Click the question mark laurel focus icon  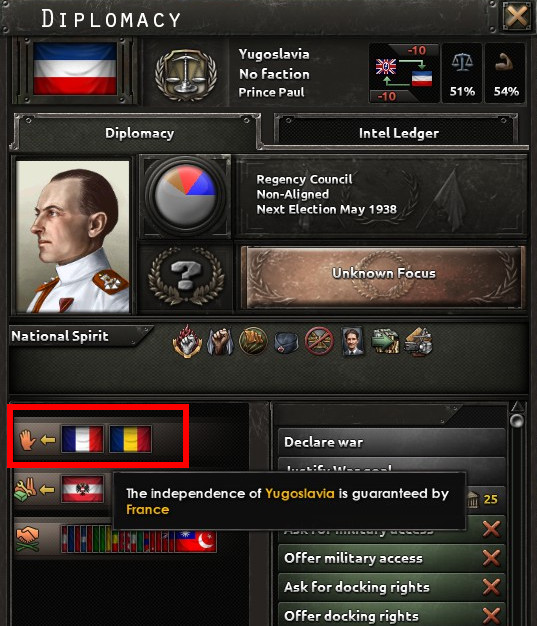click(186, 276)
